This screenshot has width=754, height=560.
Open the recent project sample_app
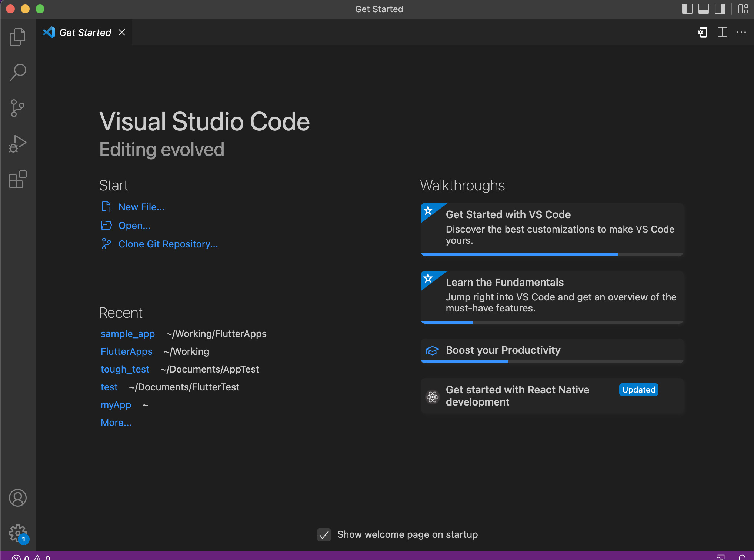[127, 334]
